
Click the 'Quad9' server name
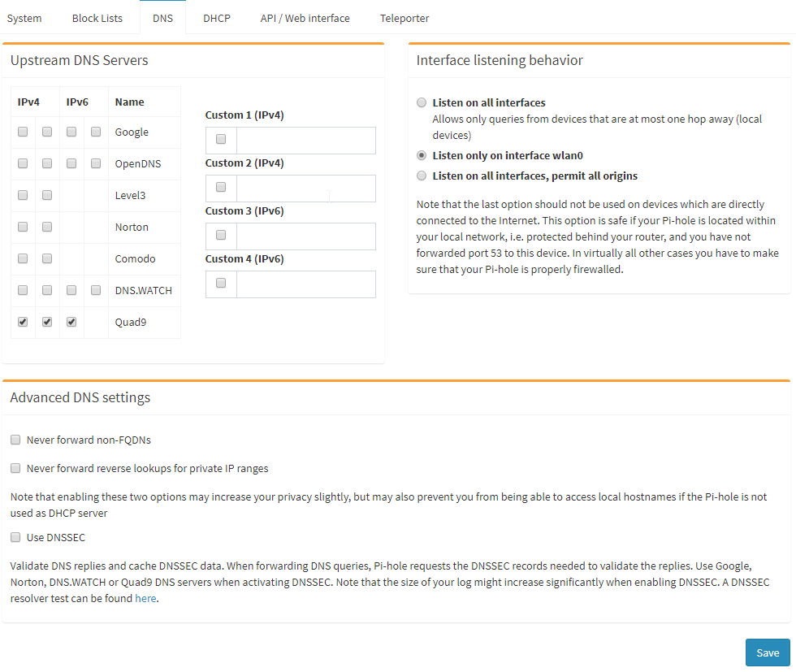pyautogui.click(x=131, y=322)
